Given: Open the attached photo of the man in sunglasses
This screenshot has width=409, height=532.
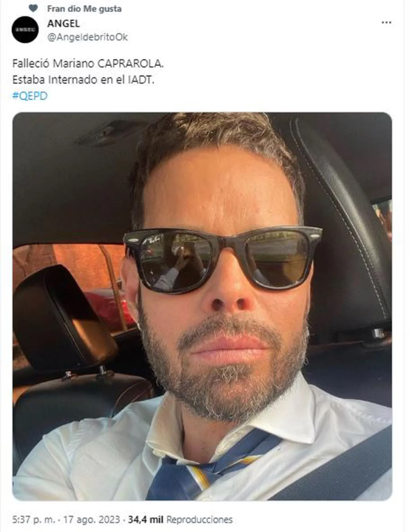Looking at the screenshot, I should click(202, 306).
